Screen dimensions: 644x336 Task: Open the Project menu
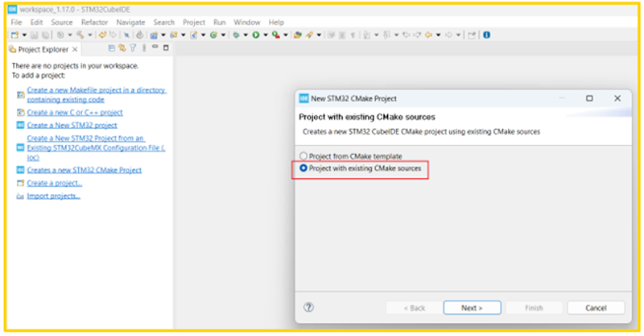(194, 23)
